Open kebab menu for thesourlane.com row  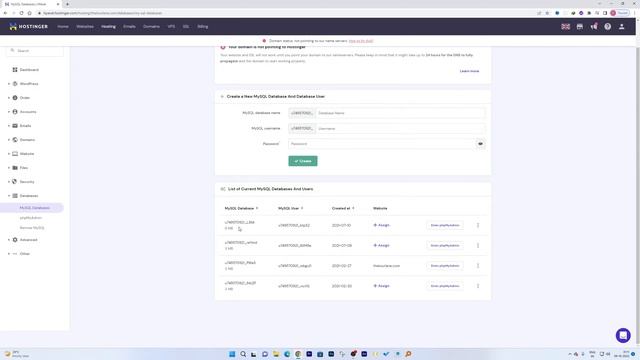(x=478, y=266)
